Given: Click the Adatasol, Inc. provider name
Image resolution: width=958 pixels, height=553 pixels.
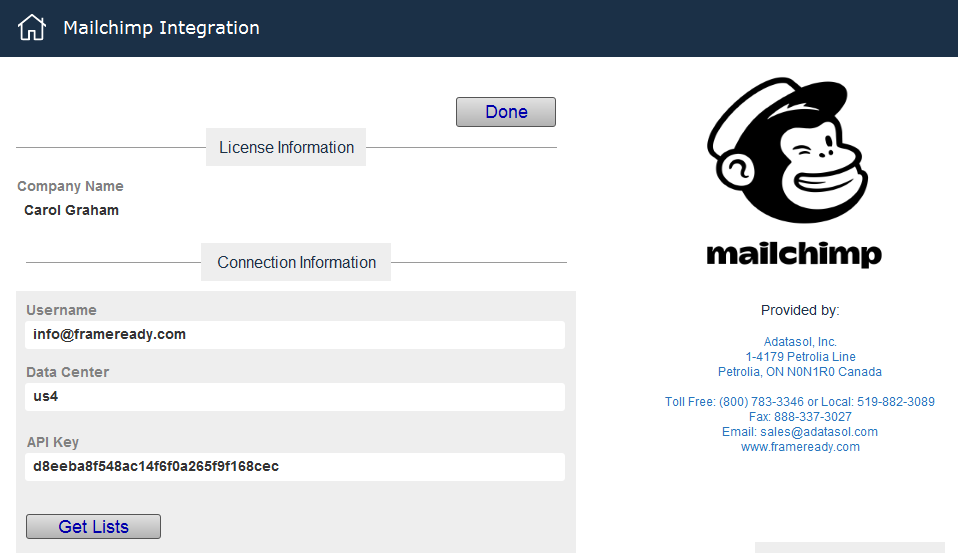Looking at the screenshot, I should pyautogui.click(x=800, y=342).
